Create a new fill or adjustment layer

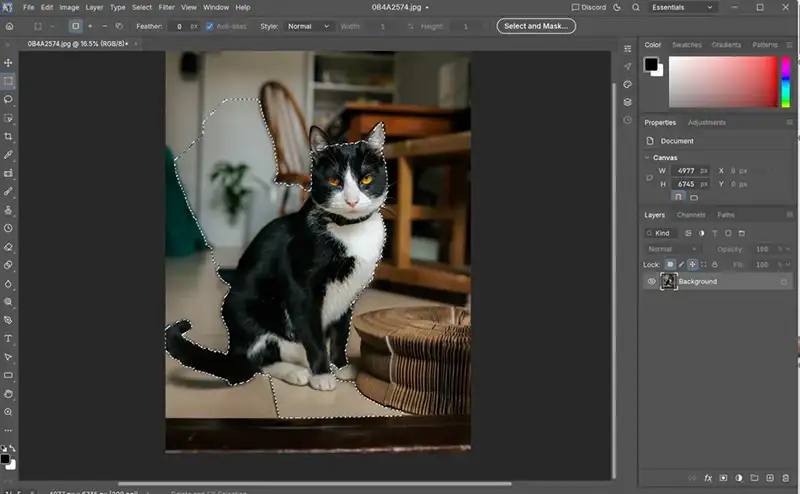739,478
